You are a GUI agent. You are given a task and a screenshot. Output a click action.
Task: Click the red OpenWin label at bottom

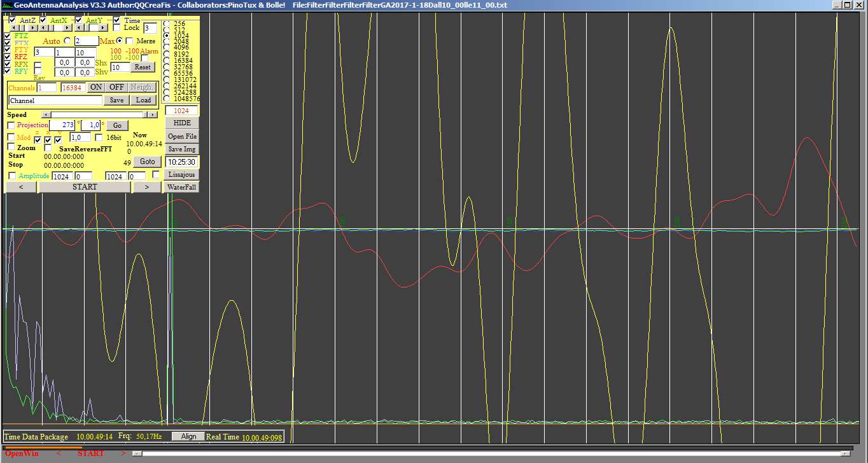point(22,453)
